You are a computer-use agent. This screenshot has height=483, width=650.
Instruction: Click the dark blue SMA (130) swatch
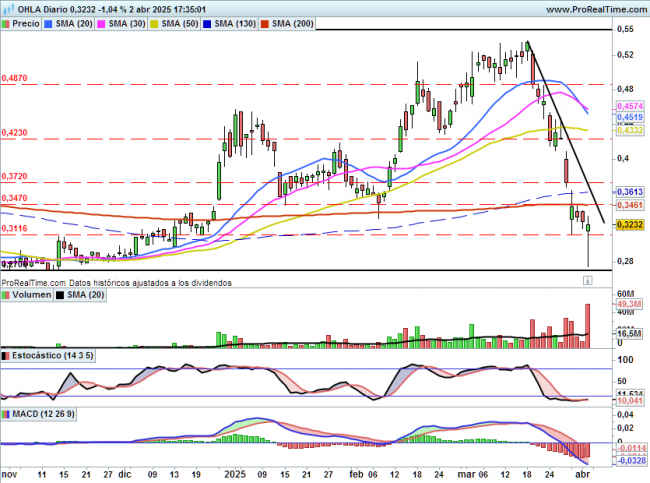click(x=207, y=24)
